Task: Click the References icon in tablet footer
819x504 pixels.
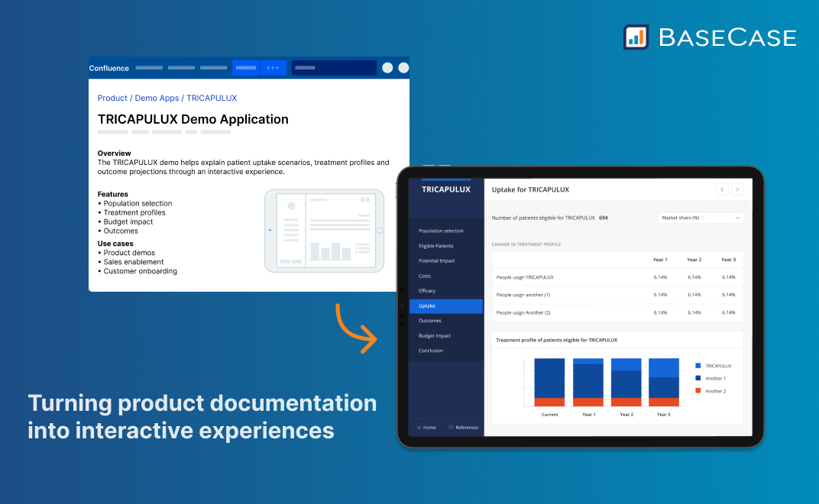Action: pyautogui.click(x=451, y=427)
